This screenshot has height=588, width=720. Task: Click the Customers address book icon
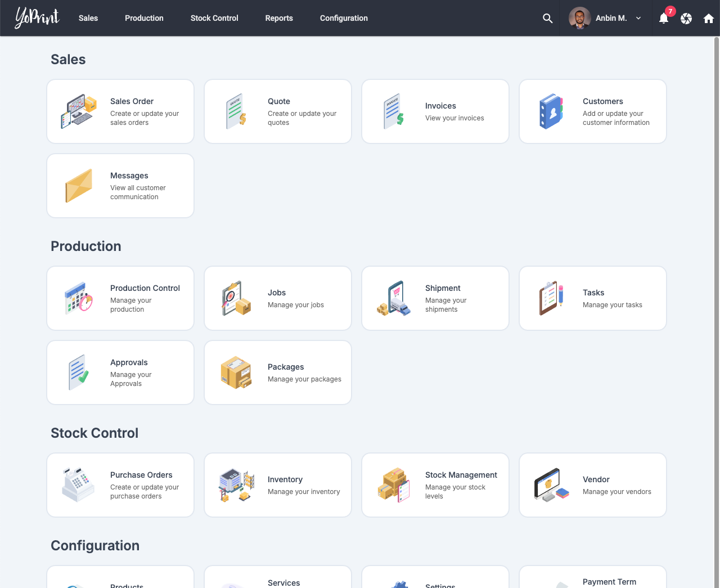click(x=551, y=111)
